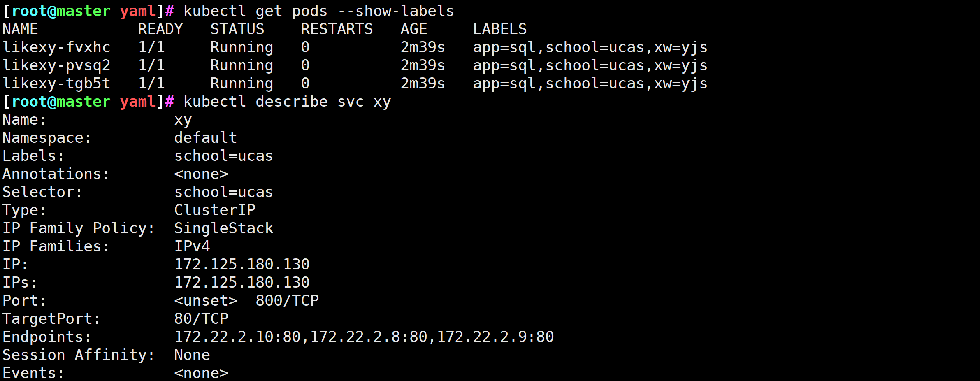Click the 80/TCP TargetPort value
The width and height of the screenshot is (980, 381).
(201, 319)
